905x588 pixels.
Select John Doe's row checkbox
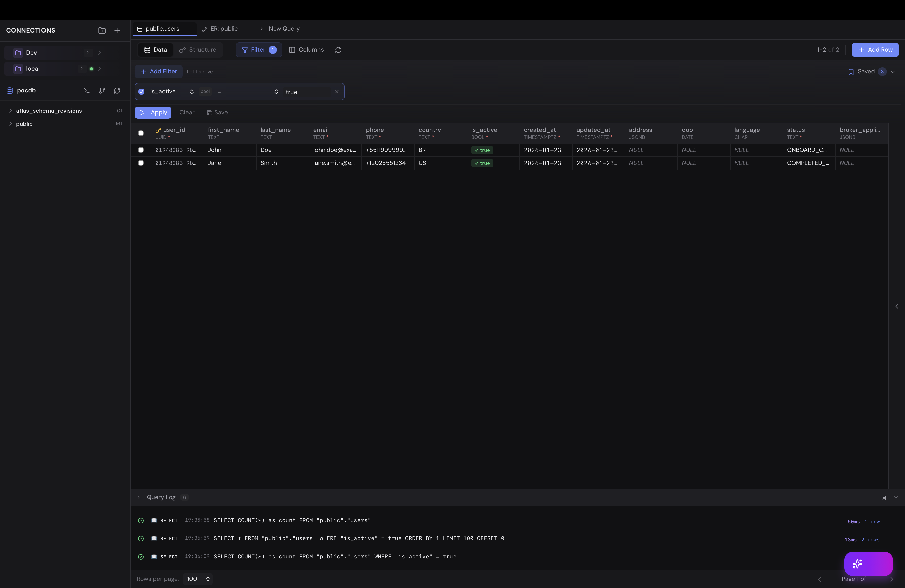click(x=141, y=150)
